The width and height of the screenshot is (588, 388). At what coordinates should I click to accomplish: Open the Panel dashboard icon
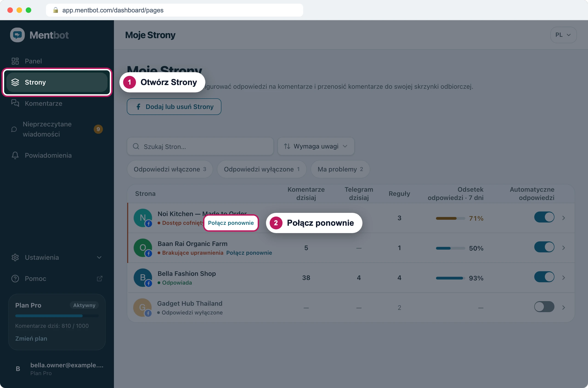[15, 61]
